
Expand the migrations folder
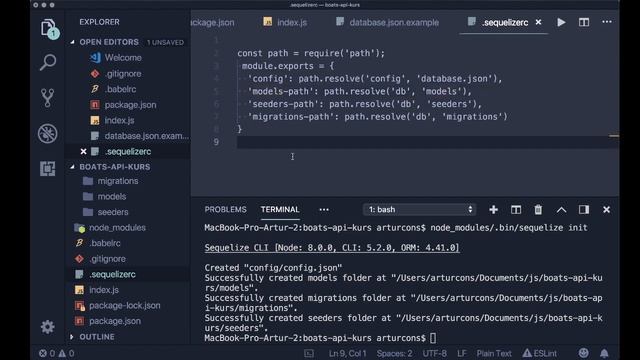pyautogui.click(x=118, y=181)
